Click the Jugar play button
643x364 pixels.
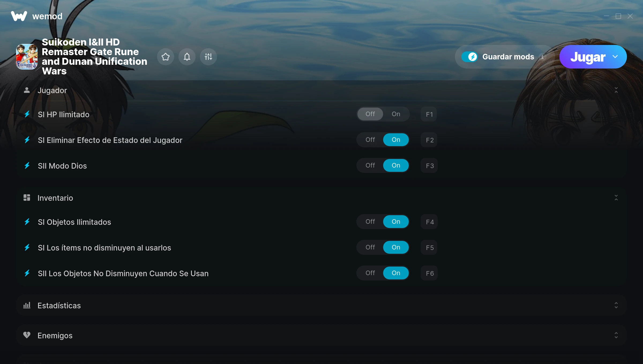tap(588, 57)
